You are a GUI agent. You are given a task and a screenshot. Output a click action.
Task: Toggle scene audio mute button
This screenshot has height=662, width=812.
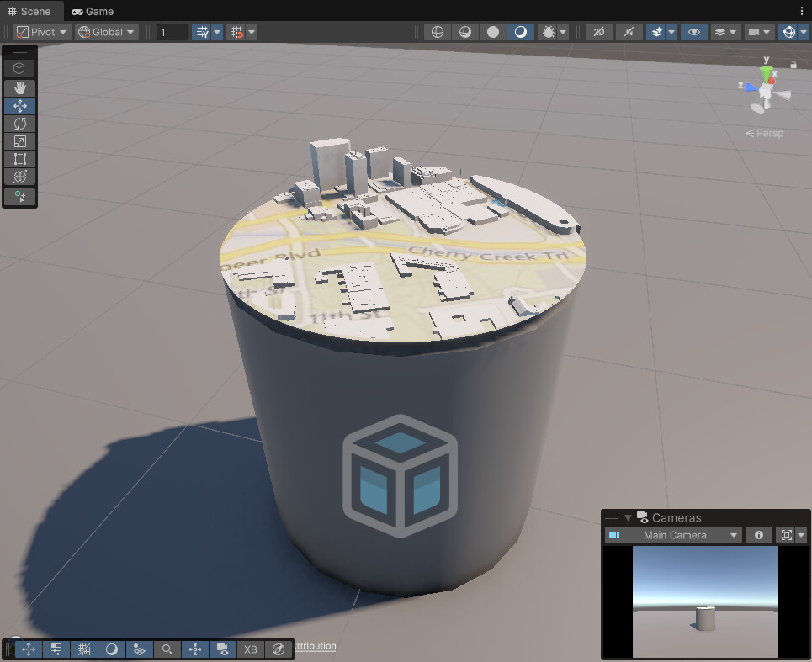pos(629,32)
